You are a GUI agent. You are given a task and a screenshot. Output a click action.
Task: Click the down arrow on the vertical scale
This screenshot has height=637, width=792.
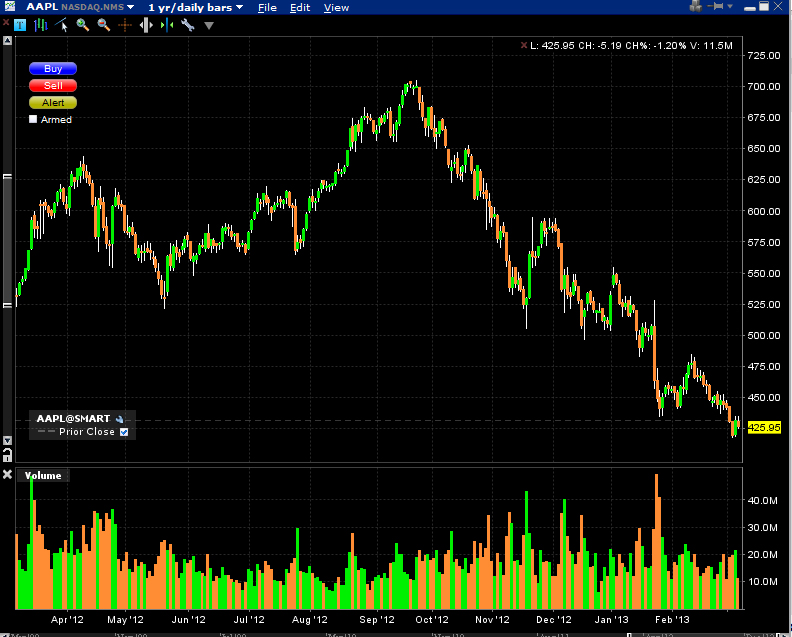[7, 440]
